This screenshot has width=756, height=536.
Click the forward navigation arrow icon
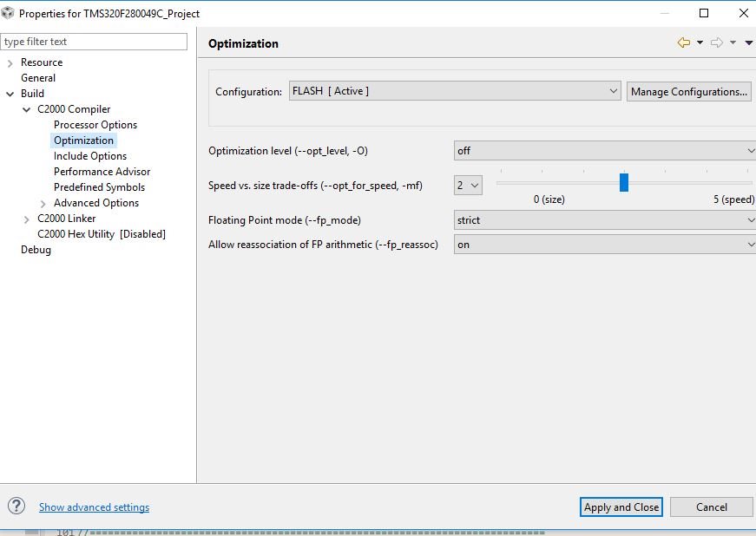point(717,42)
